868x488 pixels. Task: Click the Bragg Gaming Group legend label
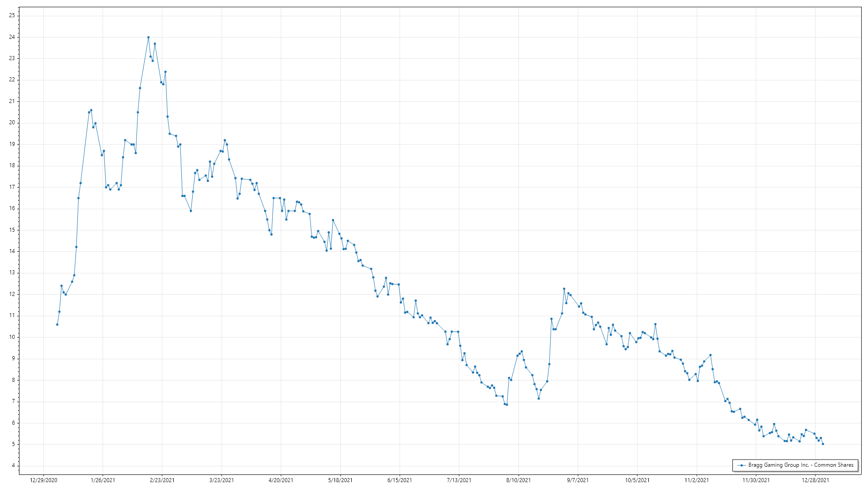(801, 465)
